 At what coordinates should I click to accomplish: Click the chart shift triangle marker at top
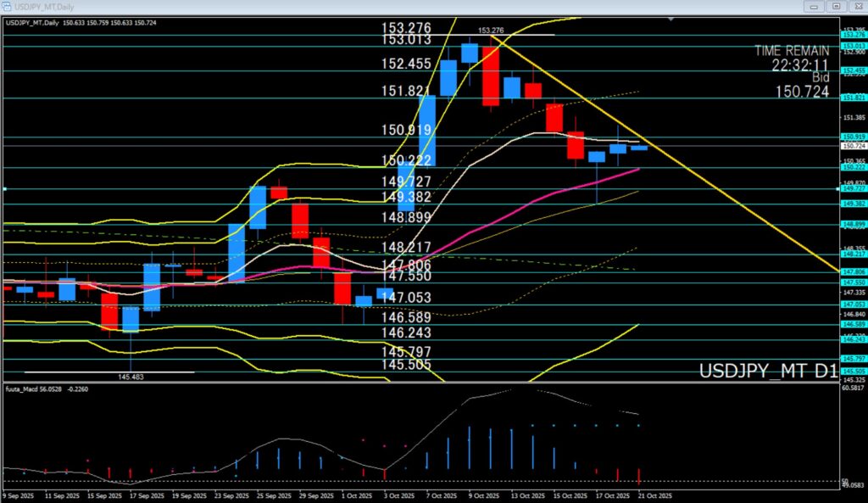pyautogui.click(x=671, y=18)
